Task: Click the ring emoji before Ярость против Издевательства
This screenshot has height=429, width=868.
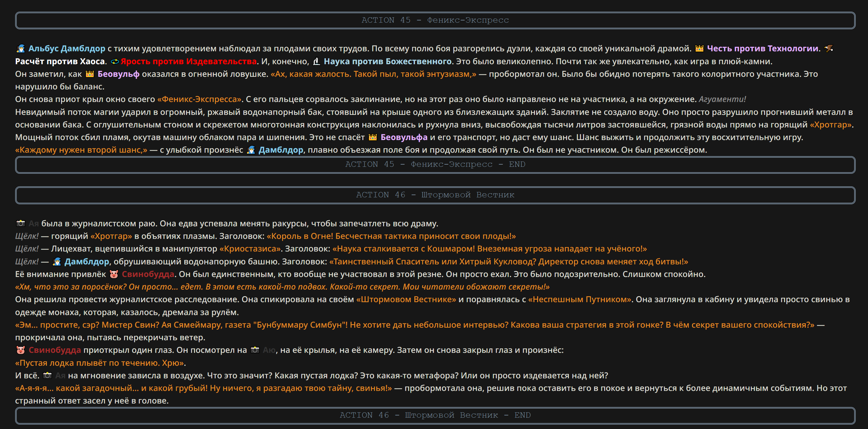Action: click(115, 61)
